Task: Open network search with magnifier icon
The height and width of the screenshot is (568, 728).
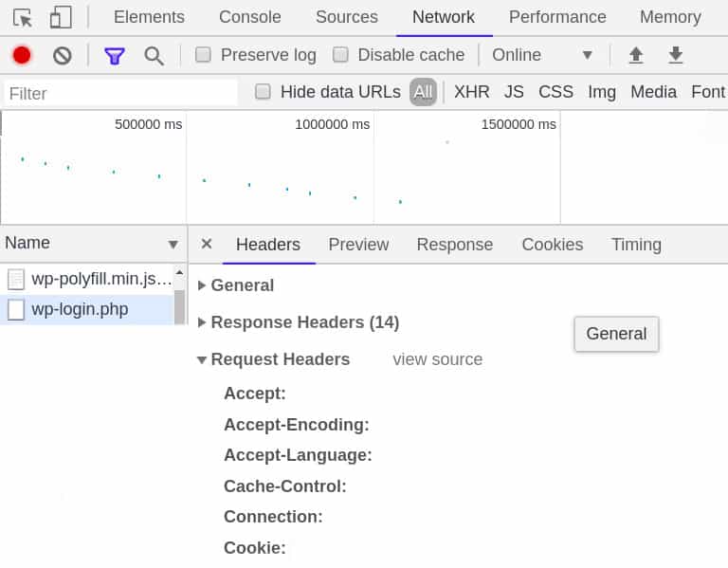Action: pos(154,55)
